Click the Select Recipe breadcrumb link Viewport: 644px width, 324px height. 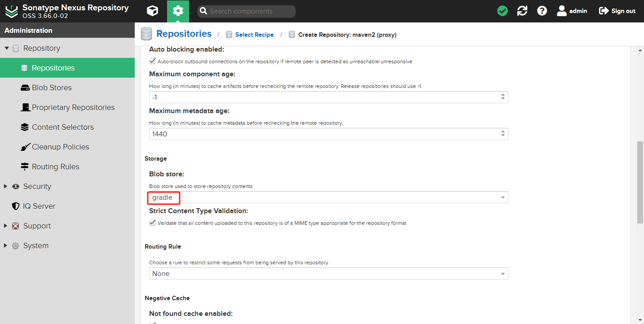pyautogui.click(x=254, y=35)
